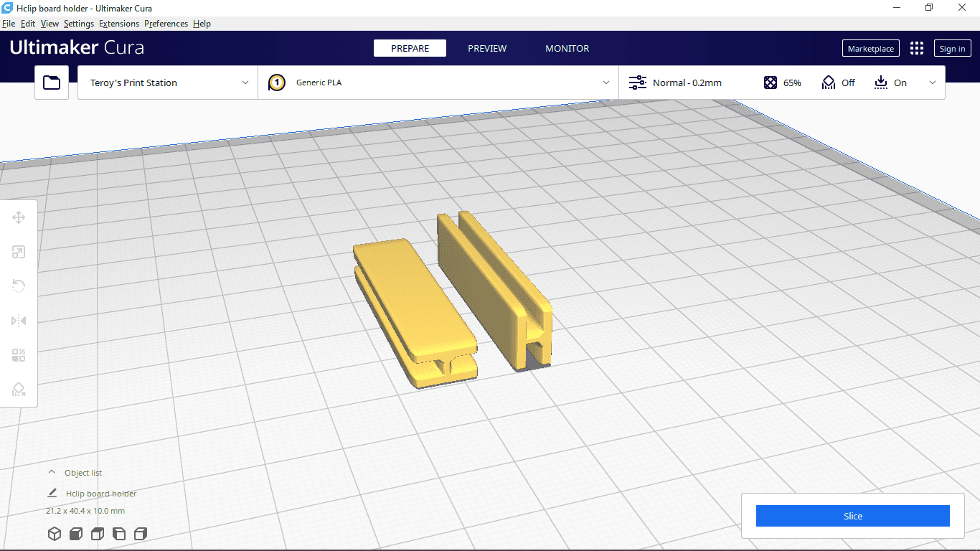Open the application switcher grid icon

pyautogui.click(x=917, y=48)
